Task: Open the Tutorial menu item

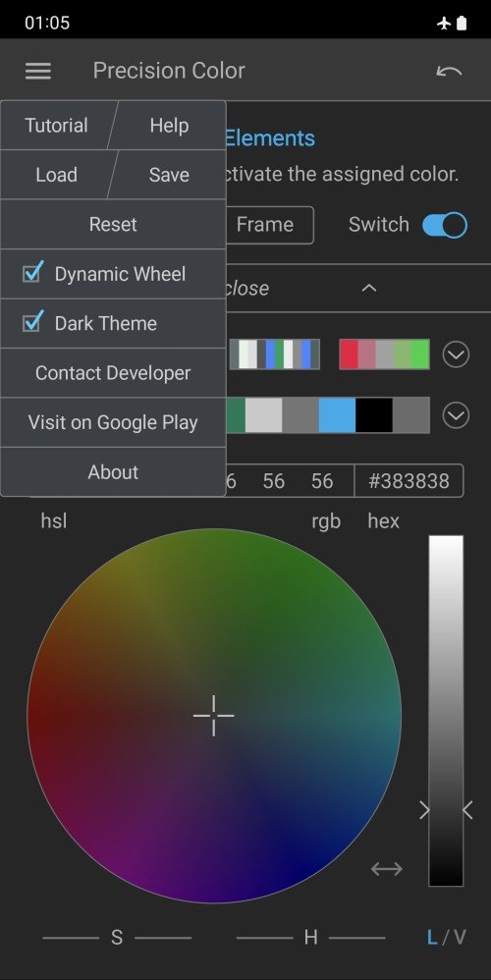Action: pos(56,126)
